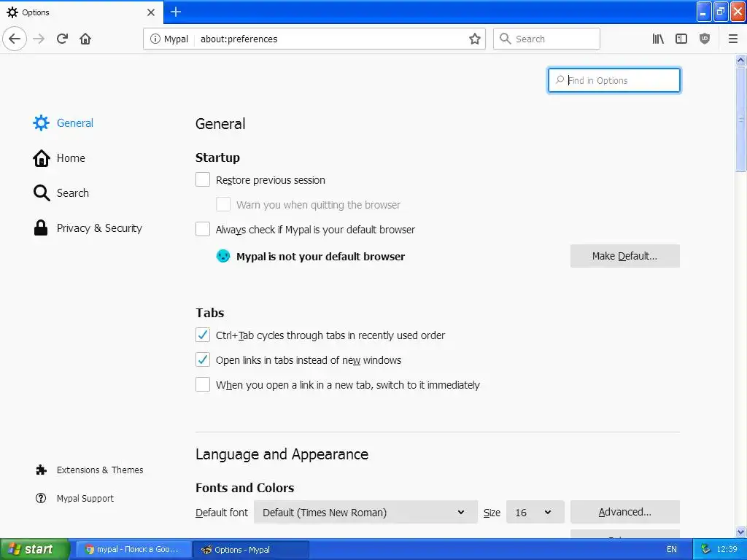747x560 pixels.
Task: Uncheck Open links in tabs instead of windows
Action: [x=203, y=359]
